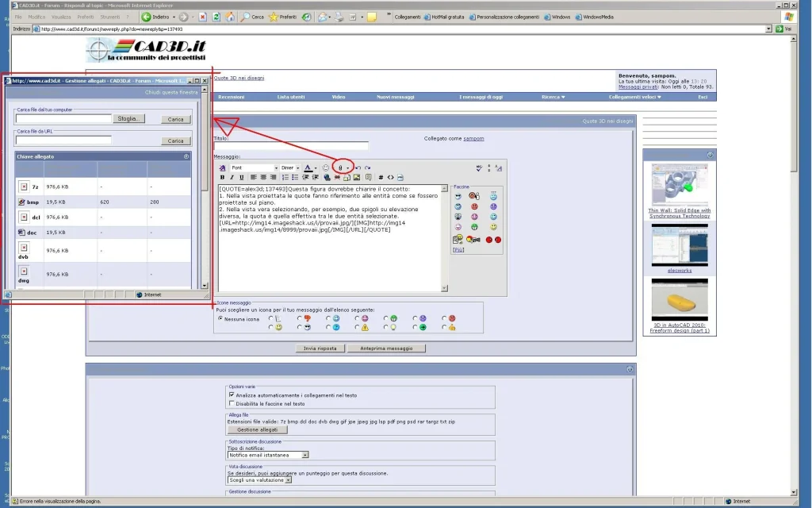Center-align message text
Screen dimensions: 812x508
coord(263,177)
